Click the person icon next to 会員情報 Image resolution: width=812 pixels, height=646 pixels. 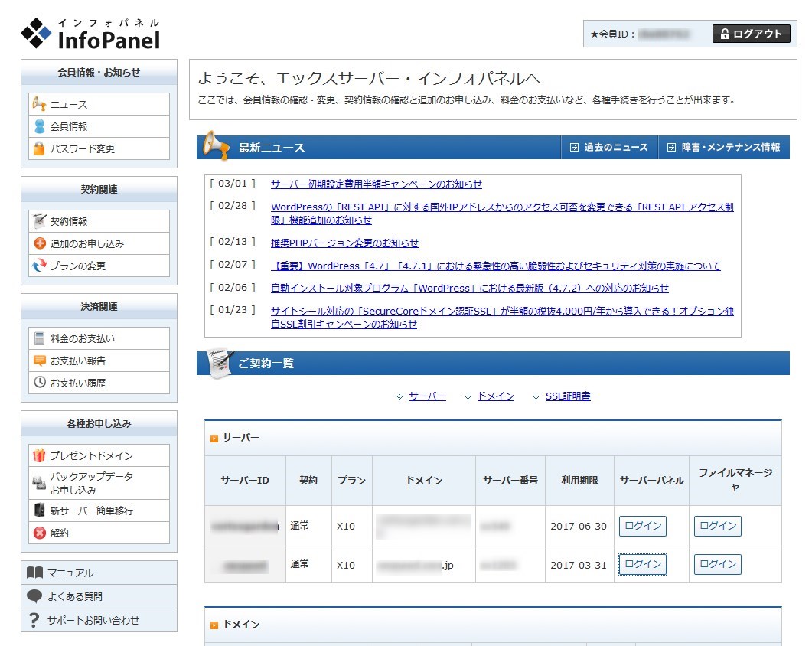click(39, 126)
